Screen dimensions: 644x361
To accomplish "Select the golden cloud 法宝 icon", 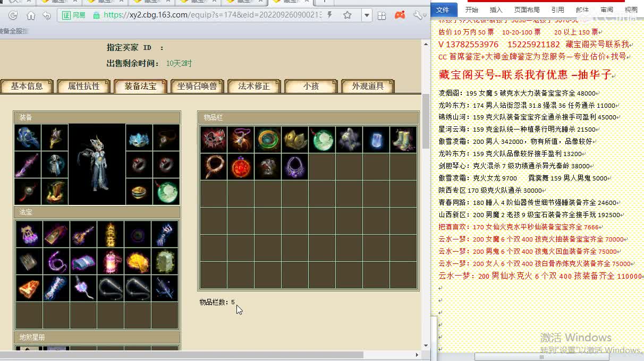I will point(138,261).
